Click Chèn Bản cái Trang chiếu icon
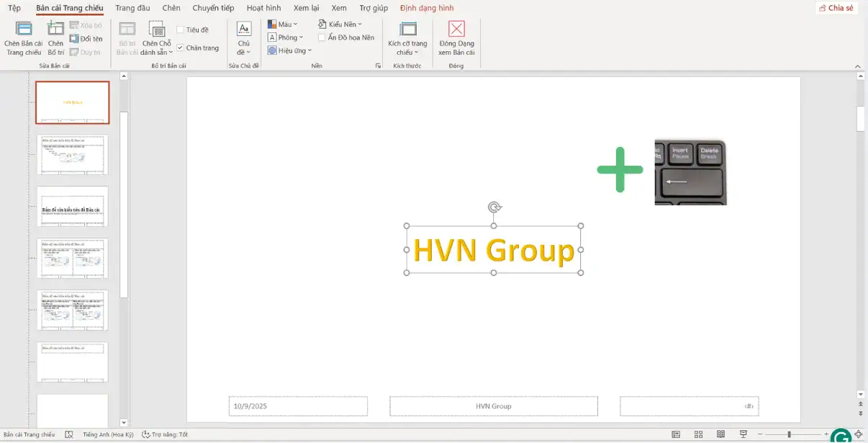This screenshot has height=443, width=868. 24,30
